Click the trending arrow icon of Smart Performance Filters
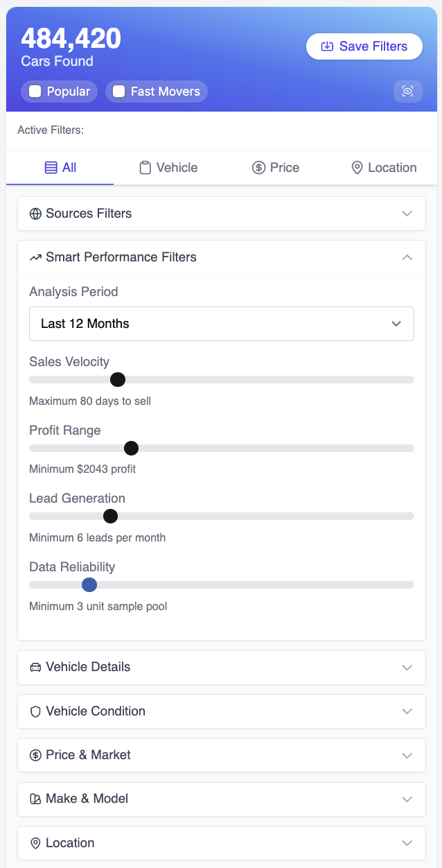Viewport: 442px width, 868px height. pos(35,257)
